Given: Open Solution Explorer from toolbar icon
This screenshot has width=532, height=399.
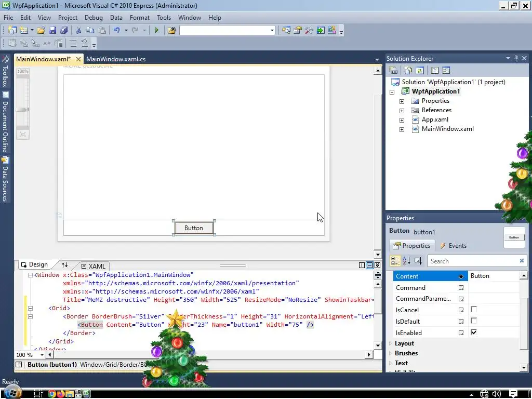Looking at the screenshot, I should coord(286,30).
